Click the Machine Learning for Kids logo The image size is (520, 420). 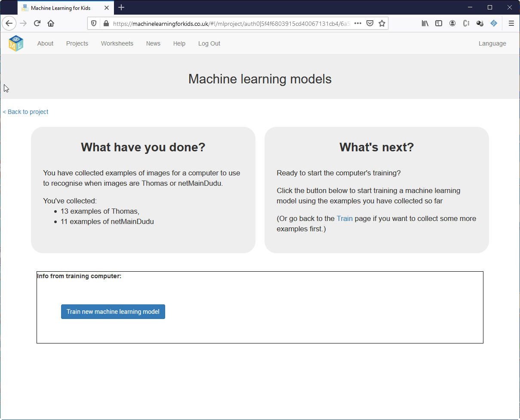pos(16,43)
